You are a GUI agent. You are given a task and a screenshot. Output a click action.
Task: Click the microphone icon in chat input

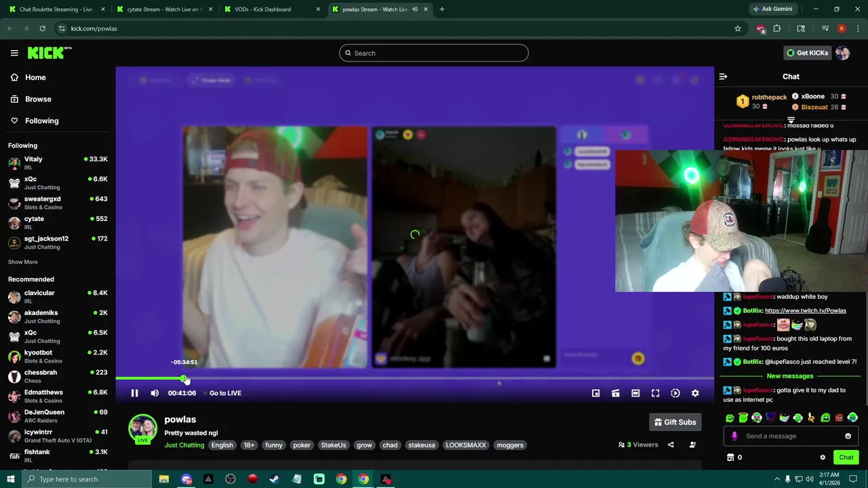click(734, 436)
